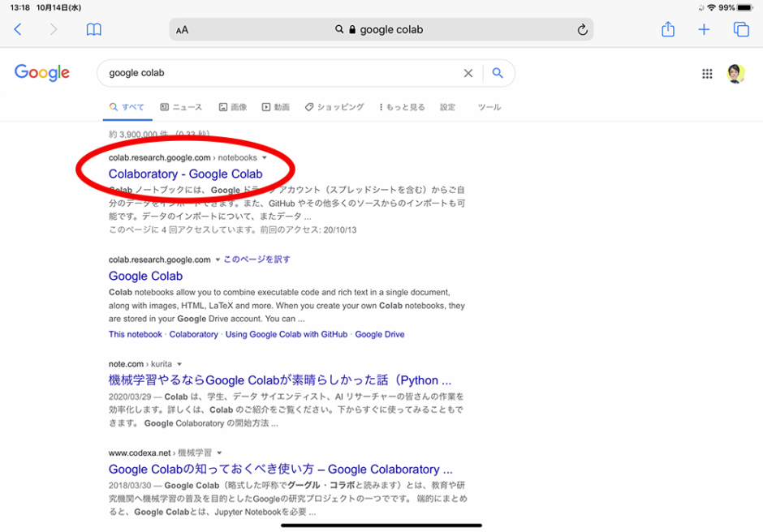Open Safari bookmarks

(93, 29)
